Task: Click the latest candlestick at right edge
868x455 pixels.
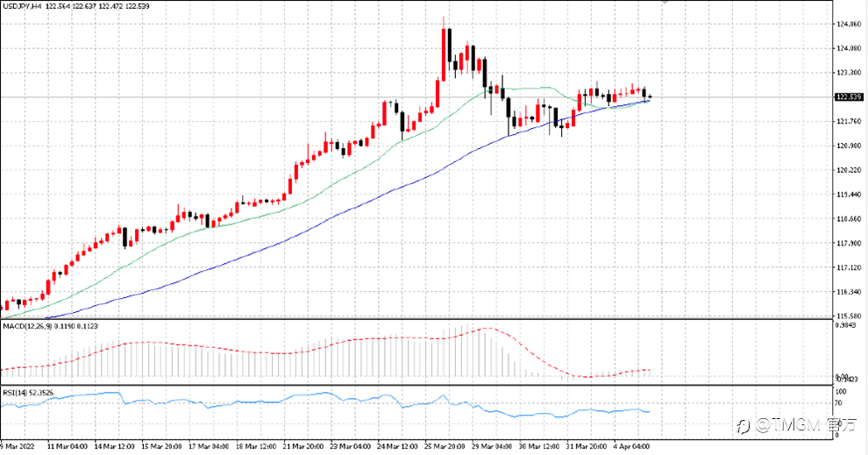Action: click(x=651, y=97)
